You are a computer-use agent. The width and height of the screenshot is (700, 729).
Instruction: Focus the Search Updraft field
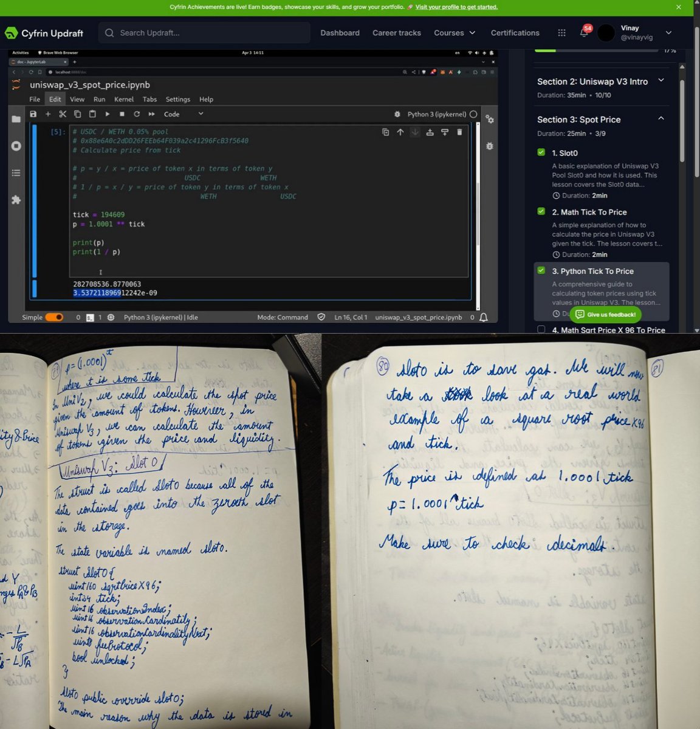pyautogui.click(x=205, y=33)
